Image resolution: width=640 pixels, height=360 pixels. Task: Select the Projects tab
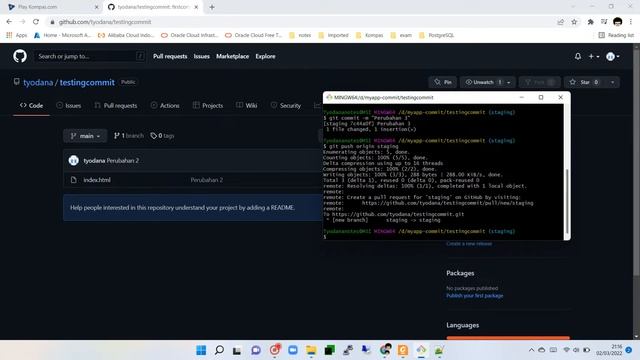pos(208,105)
